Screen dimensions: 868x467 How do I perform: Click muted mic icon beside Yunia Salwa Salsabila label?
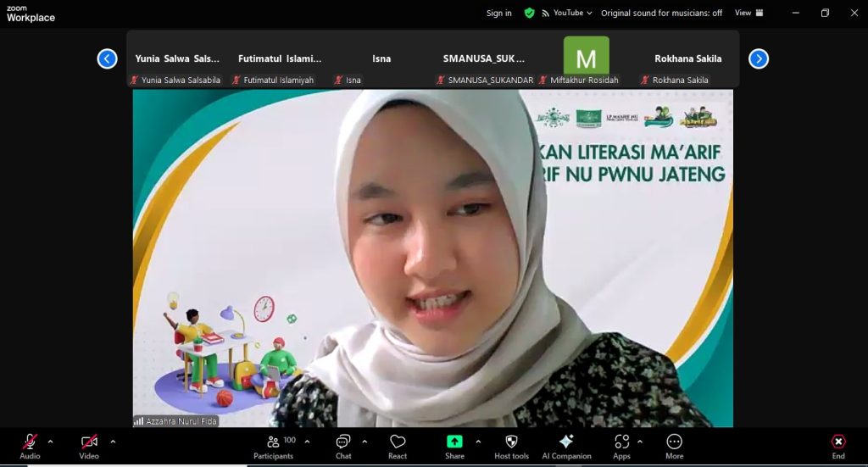click(133, 81)
